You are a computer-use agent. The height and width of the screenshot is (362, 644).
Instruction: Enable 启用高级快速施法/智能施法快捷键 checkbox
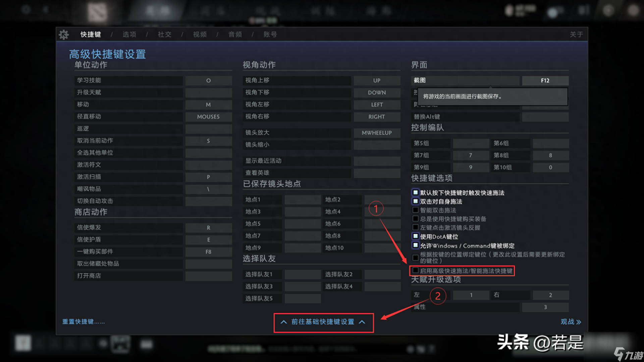point(415,270)
